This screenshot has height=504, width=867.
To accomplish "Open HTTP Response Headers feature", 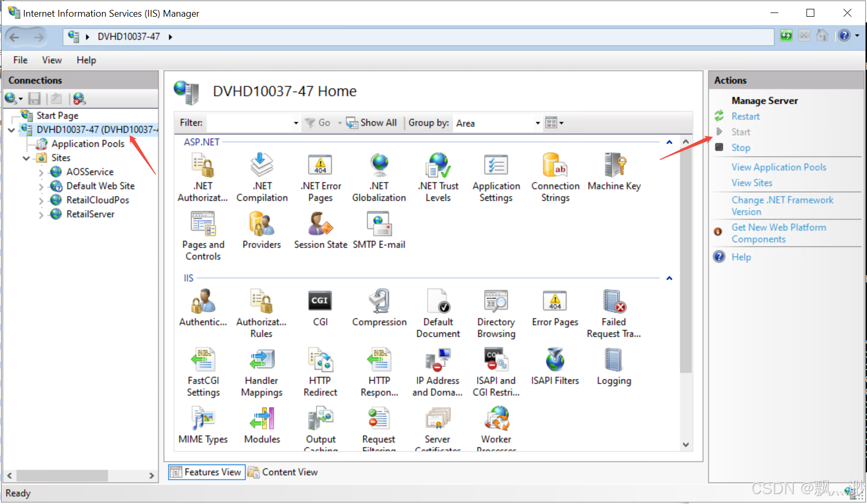I will coord(379,373).
